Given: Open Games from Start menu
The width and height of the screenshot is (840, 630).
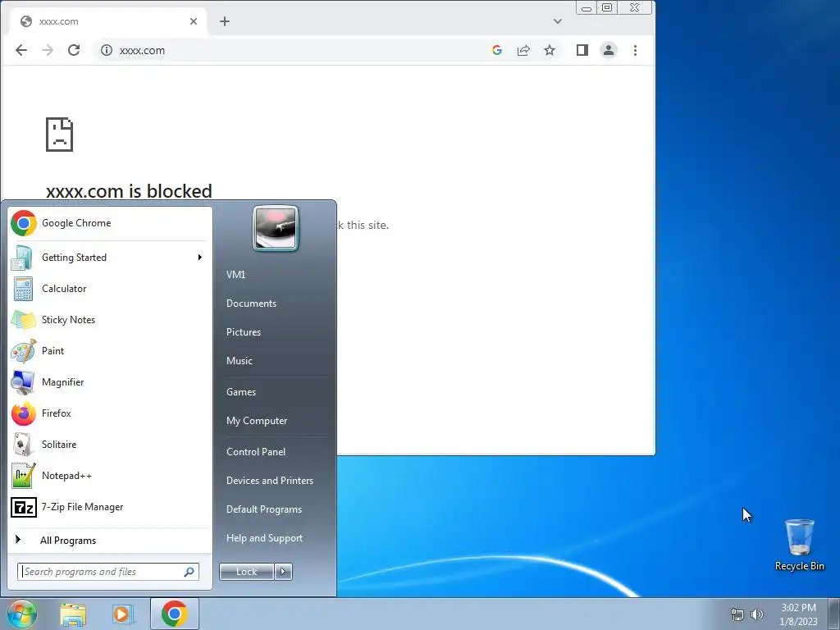Looking at the screenshot, I should click(x=276, y=391).
